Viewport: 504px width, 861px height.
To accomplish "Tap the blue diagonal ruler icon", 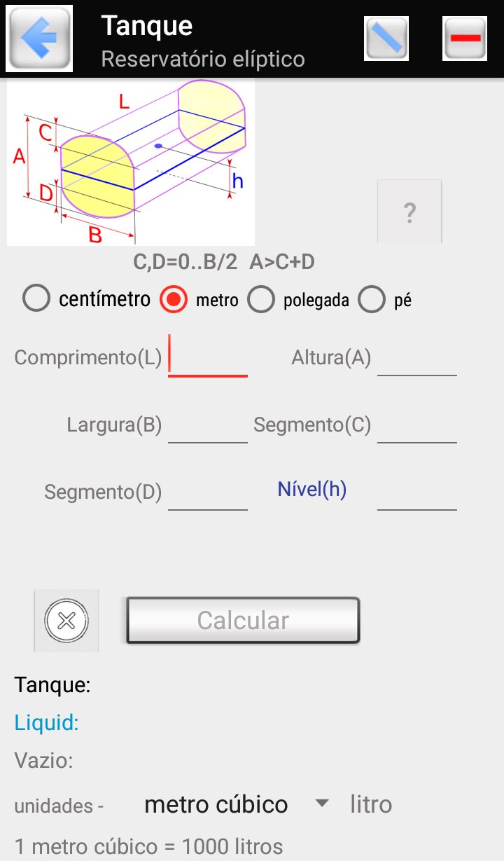I will [x=386, y=38].
